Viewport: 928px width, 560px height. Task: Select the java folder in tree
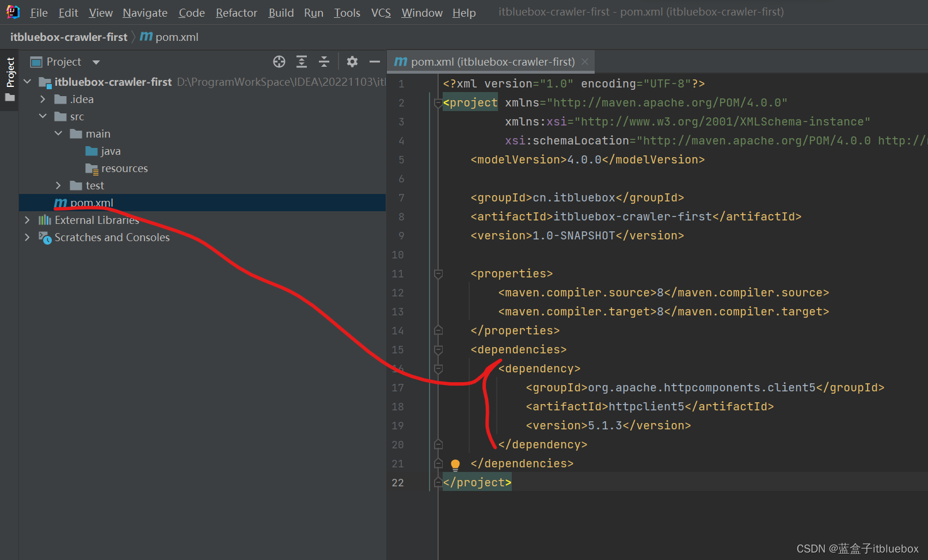(x=111, y=151)
